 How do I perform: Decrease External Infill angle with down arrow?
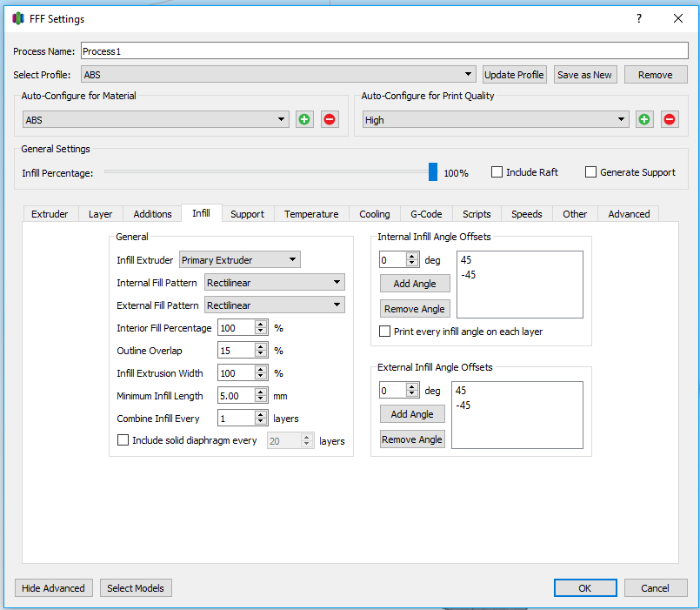[412, 394]
